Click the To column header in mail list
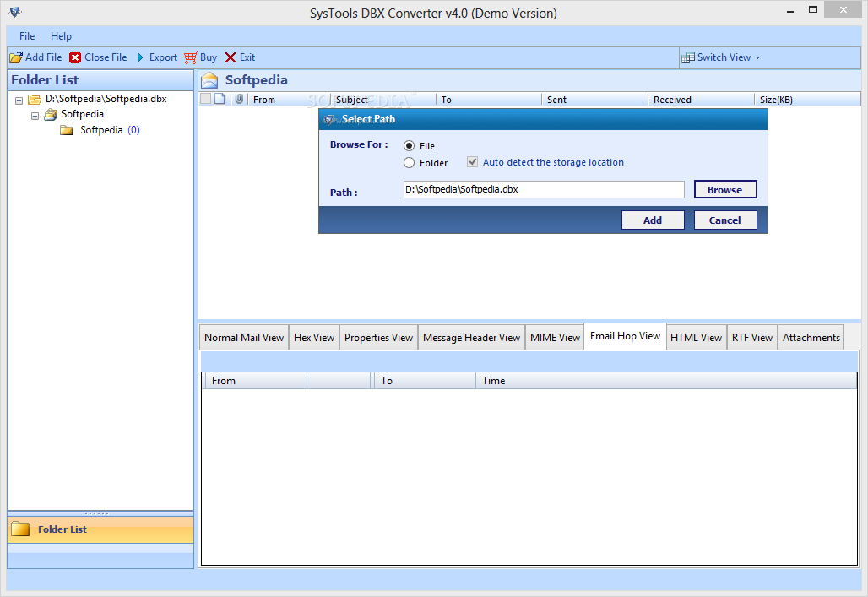868x597 pixels. [489, 100]
